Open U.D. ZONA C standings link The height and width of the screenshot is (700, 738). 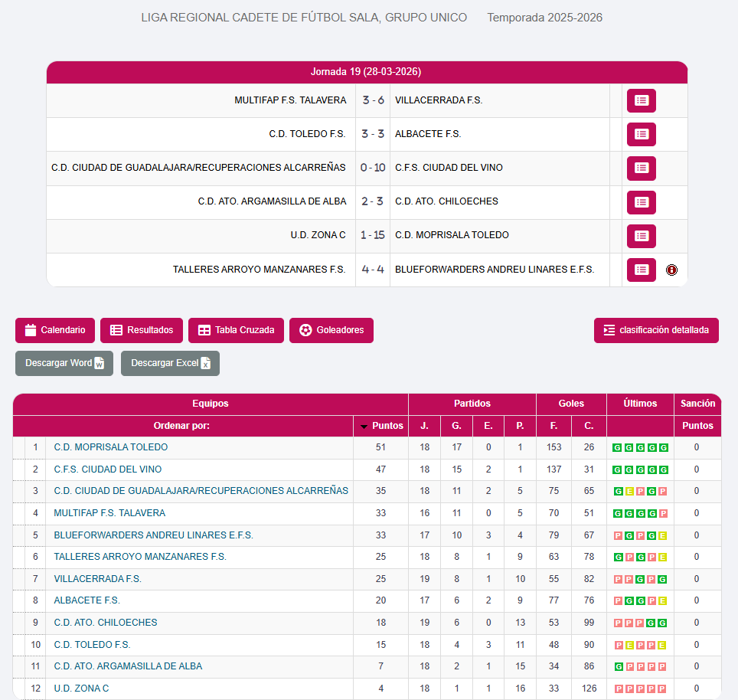click(x=81, y=689)
